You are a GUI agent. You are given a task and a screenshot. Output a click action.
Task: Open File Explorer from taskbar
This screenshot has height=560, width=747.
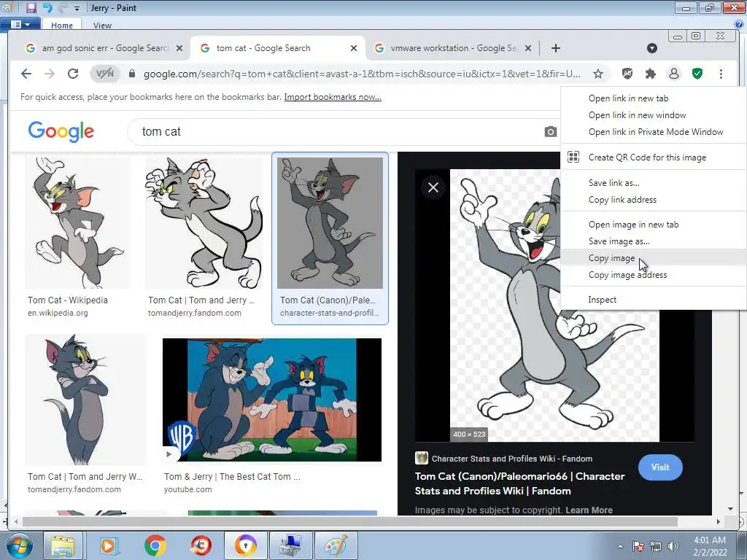(63, 545)
